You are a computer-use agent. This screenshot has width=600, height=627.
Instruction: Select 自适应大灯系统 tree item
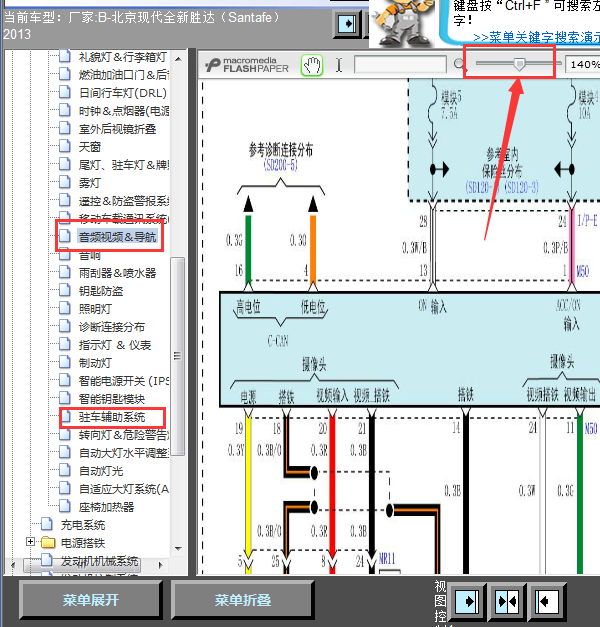coord(124,489)
